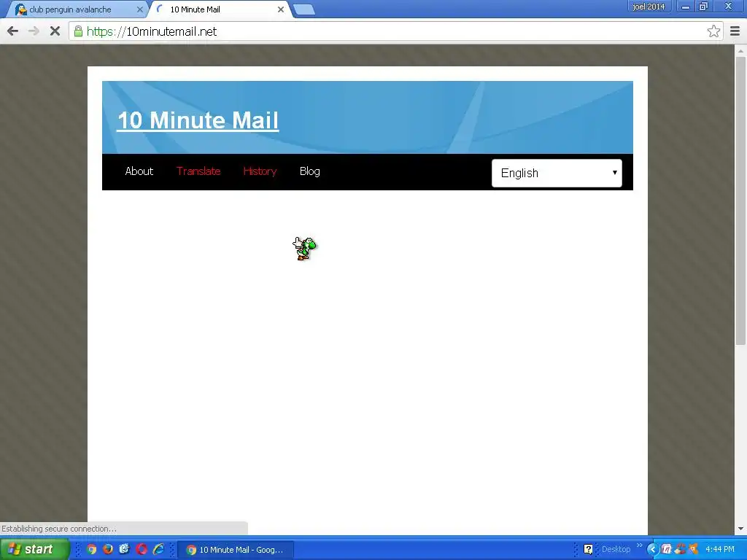The image size is (747, 560).
Task: Restore down the Chrome window
Action: (703, 7)
